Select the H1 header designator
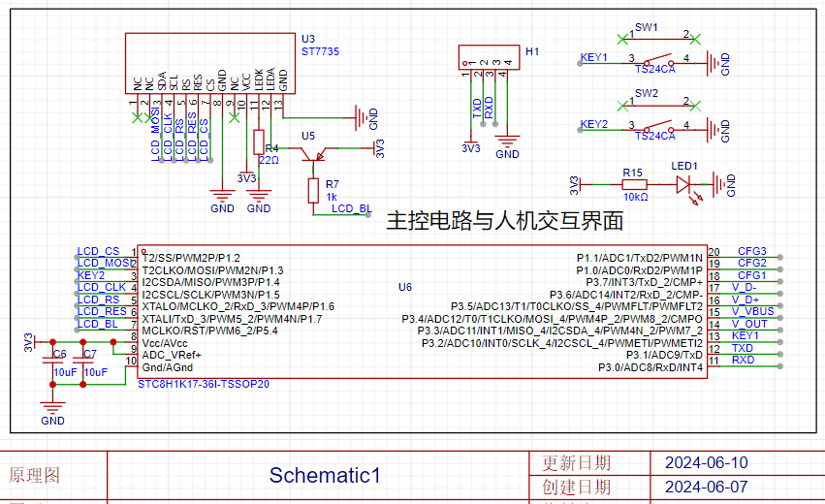This screenshot has width=825, height=504. 532,51
